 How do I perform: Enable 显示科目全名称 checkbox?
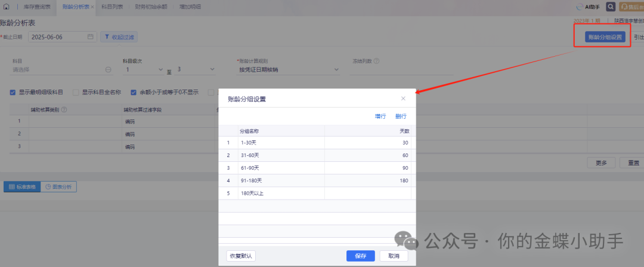coord(76,93)
